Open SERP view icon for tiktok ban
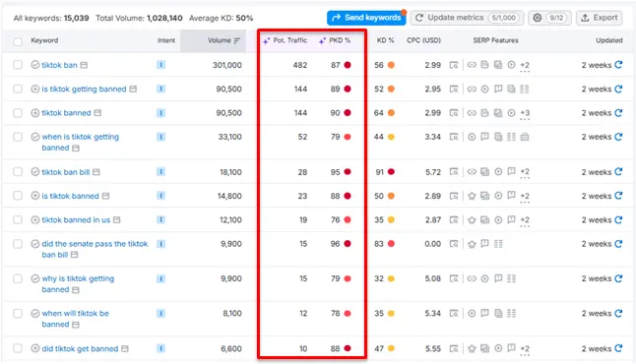 point(454,65)
